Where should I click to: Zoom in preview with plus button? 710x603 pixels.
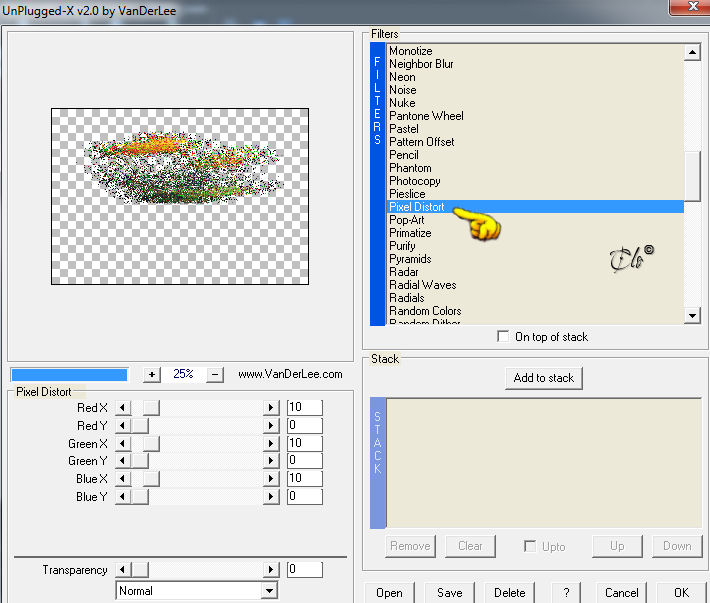152,374
